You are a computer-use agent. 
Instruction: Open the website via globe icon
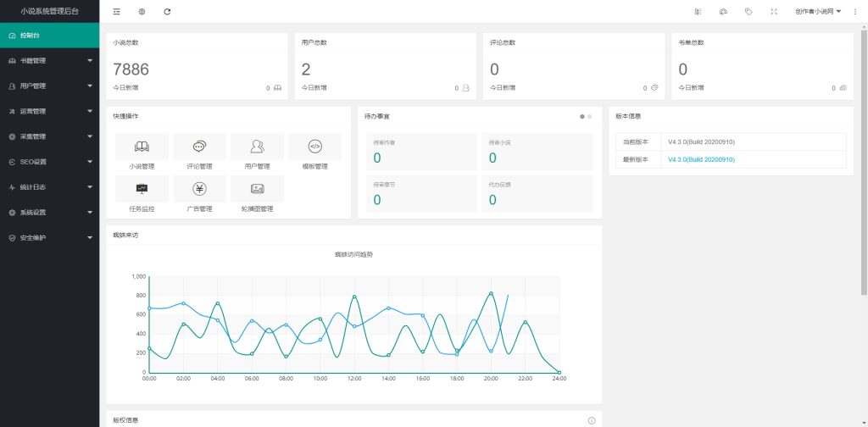click(142, 11)
